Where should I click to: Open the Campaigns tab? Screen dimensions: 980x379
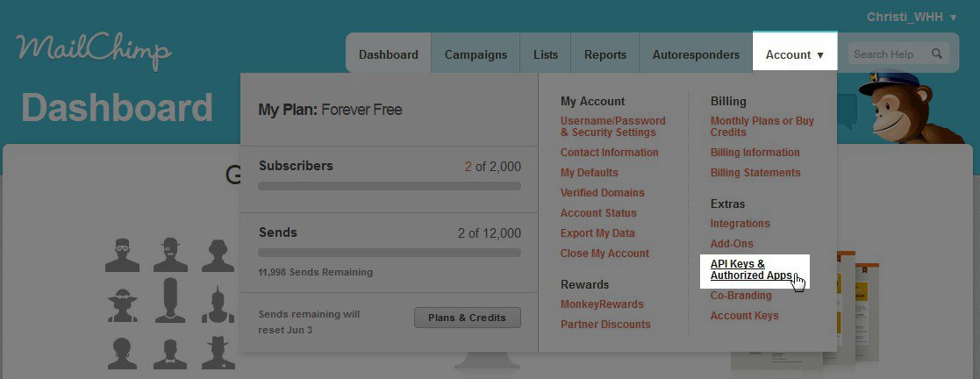pos(476,54)
